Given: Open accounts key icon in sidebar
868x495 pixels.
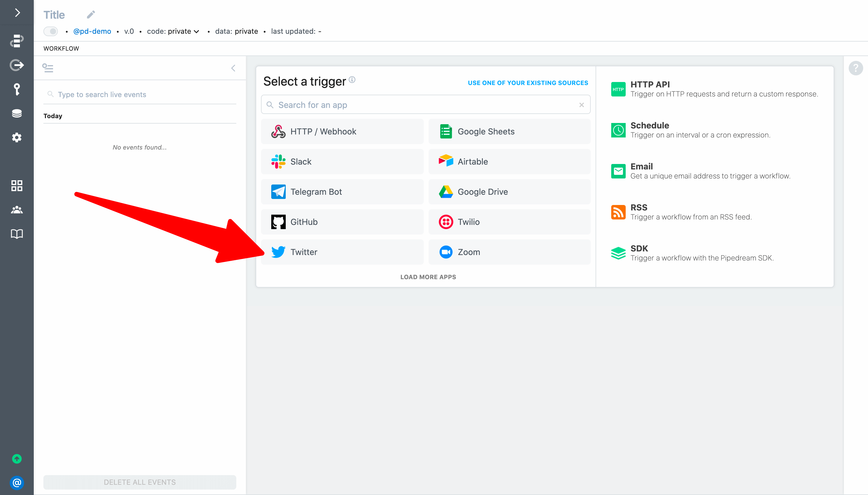Looking at the screenshot, I should tap(17, 89).
